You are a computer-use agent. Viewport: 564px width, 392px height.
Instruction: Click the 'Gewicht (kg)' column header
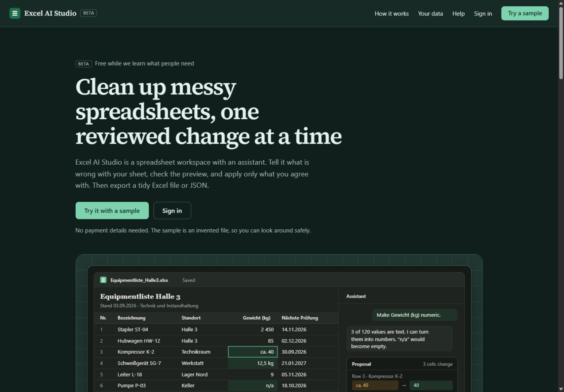coord(256,318)
